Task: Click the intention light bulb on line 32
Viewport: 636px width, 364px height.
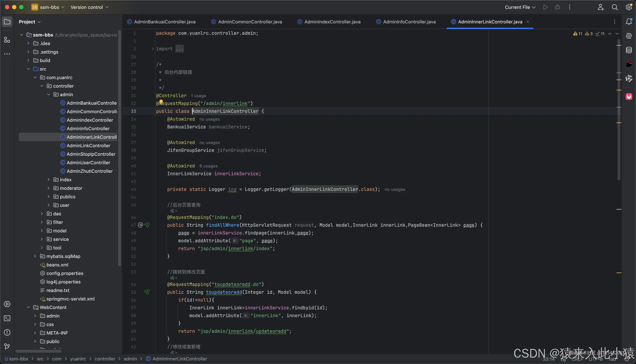Action: pyautogui.click(x=161, y=101)
